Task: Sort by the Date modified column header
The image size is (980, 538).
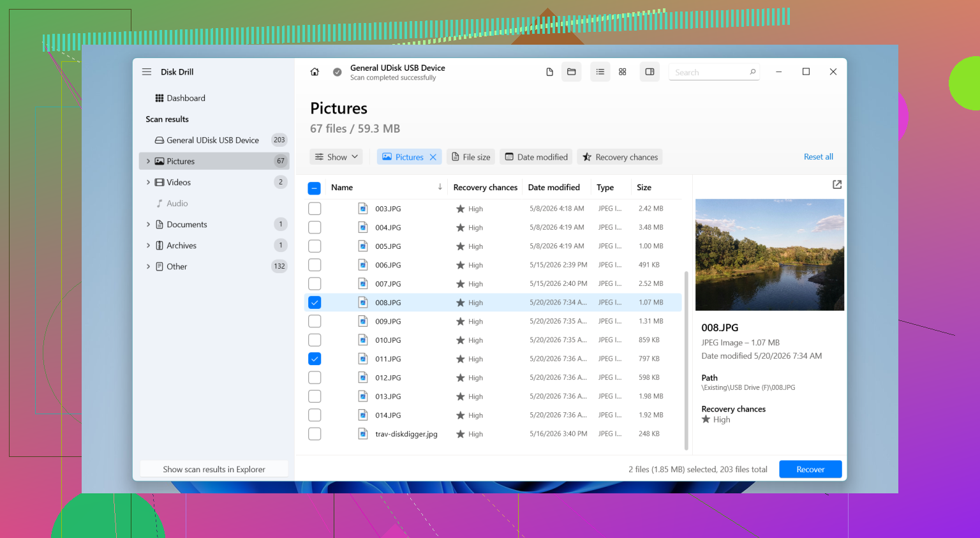Action: [x=554, y=187]
